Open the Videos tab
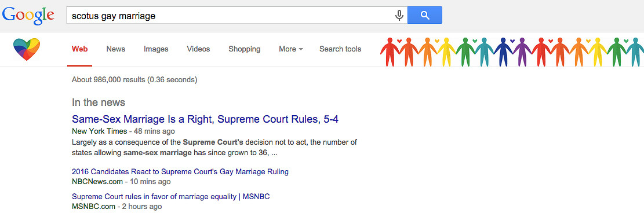Screen dimensions: 644x213 198,49
